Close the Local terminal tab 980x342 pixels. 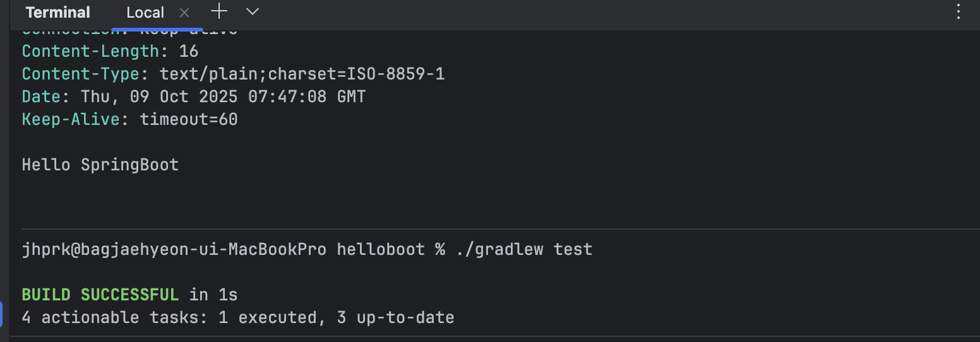tap(184, 13)
